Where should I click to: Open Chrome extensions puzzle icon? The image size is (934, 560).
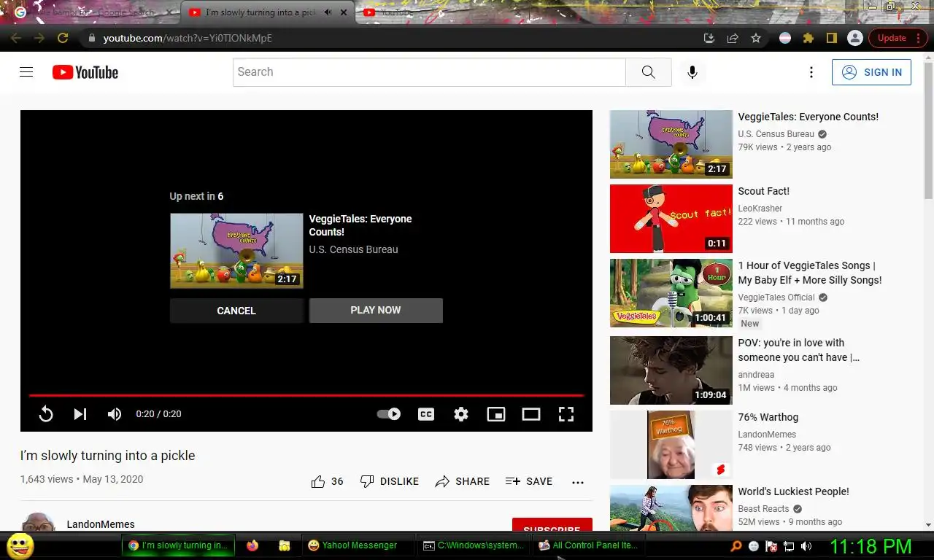pos(808,38)
